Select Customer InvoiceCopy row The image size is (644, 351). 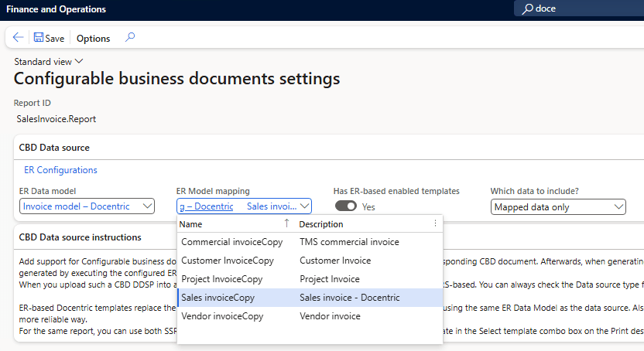click(x=227, y=261)
